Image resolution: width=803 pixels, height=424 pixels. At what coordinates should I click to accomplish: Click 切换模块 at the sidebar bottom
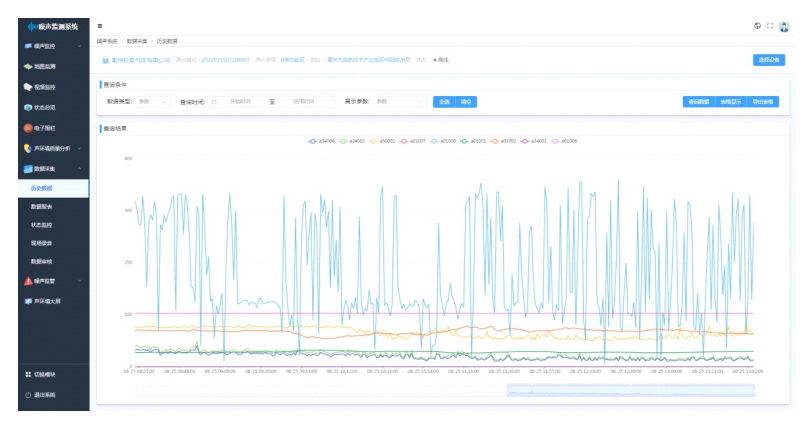tap(44, 374)
